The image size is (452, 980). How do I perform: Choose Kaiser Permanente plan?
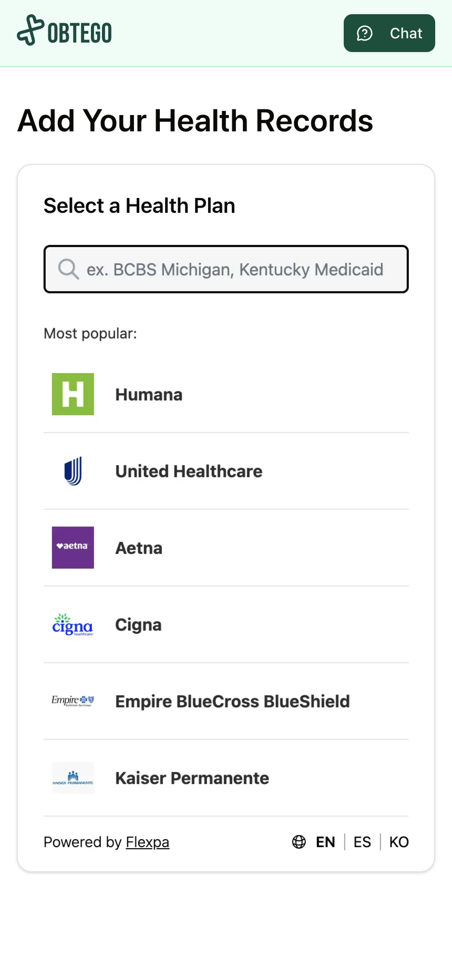pos(192,778)
